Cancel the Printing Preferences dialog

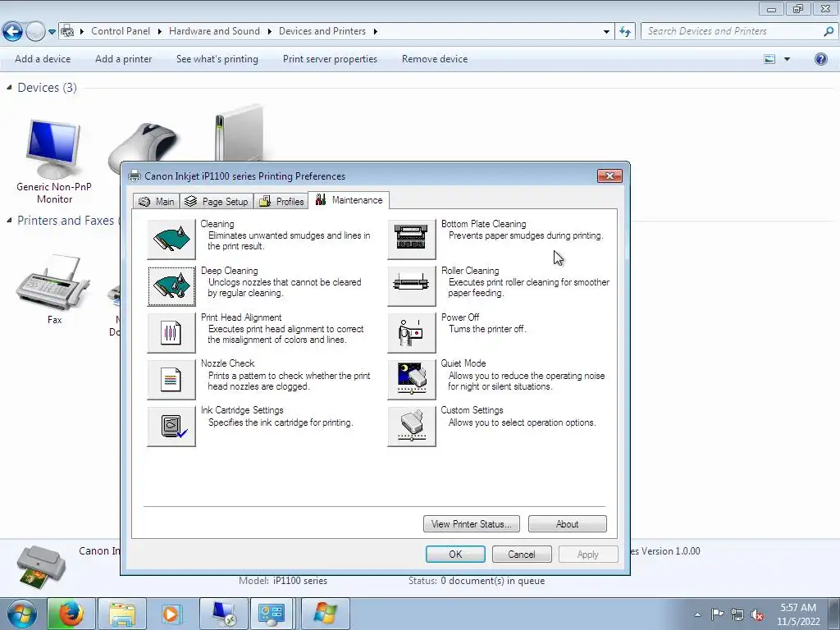pos(522,554)
